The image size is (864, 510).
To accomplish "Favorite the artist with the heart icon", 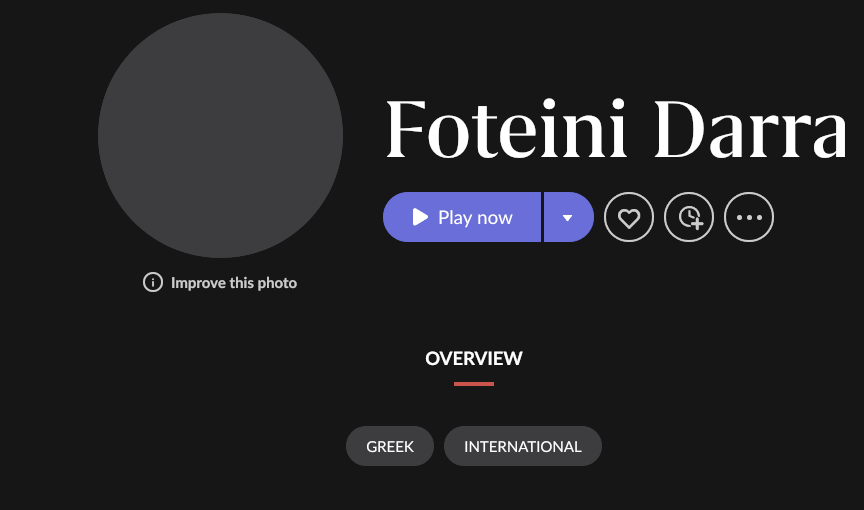I will coord(629,217).
